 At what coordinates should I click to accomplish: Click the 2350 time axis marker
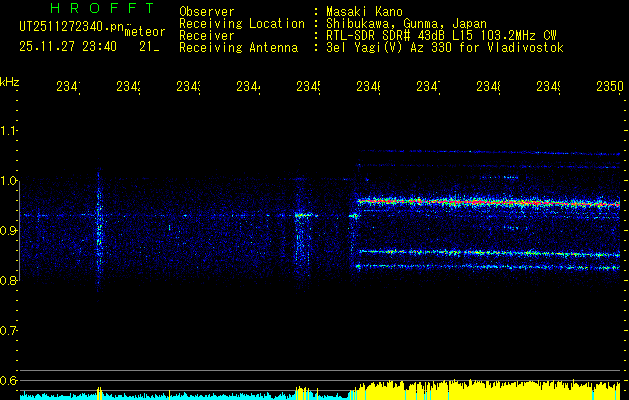(x=610, y=87)
